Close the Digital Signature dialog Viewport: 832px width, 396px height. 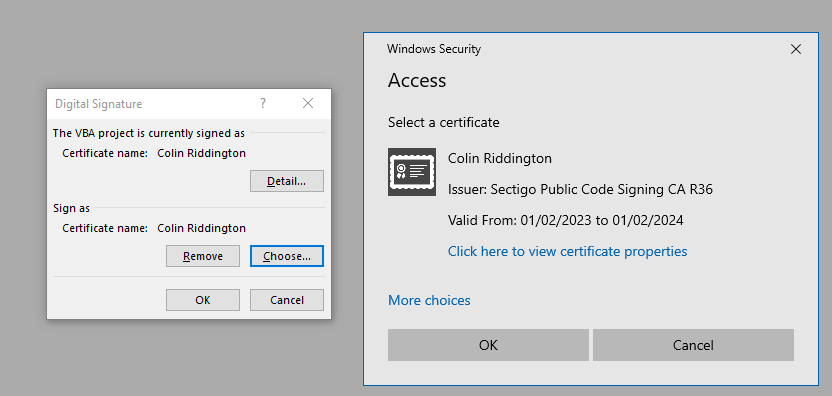click(x=308, y=104)
